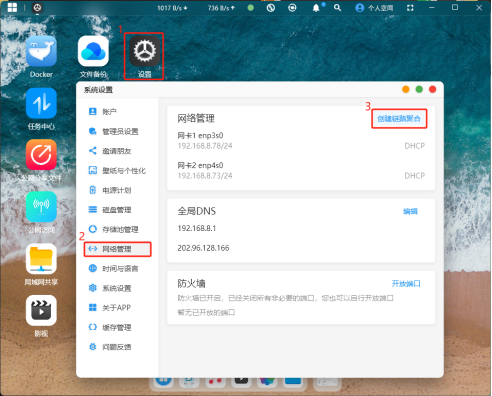Click 编辑 link beside 全局DNS
Image resolution: width=492 pixels, height=396 pixels.
coord(410,211)
